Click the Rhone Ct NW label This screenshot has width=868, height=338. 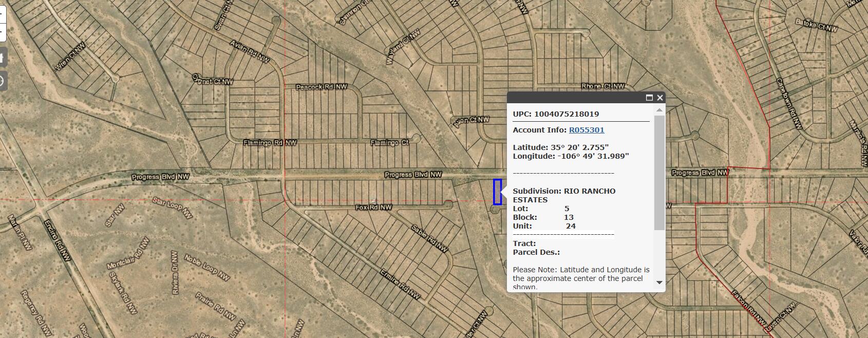click(x=602, y=86)
